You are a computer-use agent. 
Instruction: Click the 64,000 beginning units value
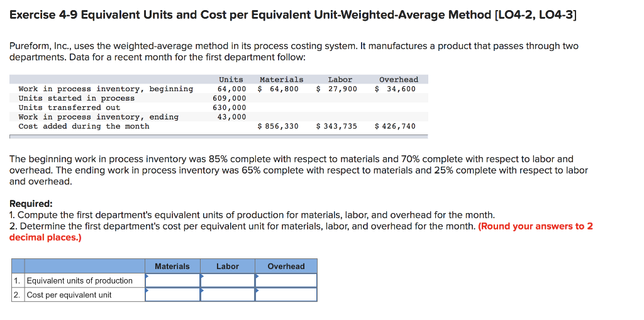point(231,89)
